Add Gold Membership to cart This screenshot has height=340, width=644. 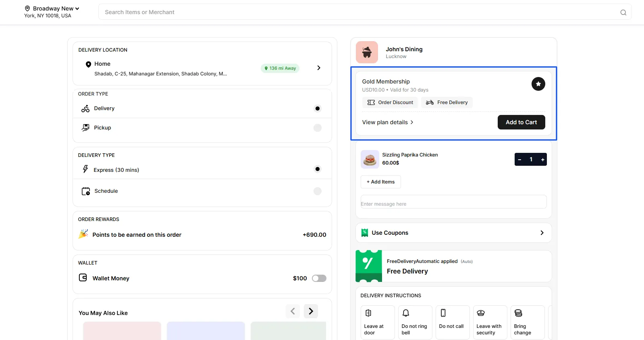521,122
